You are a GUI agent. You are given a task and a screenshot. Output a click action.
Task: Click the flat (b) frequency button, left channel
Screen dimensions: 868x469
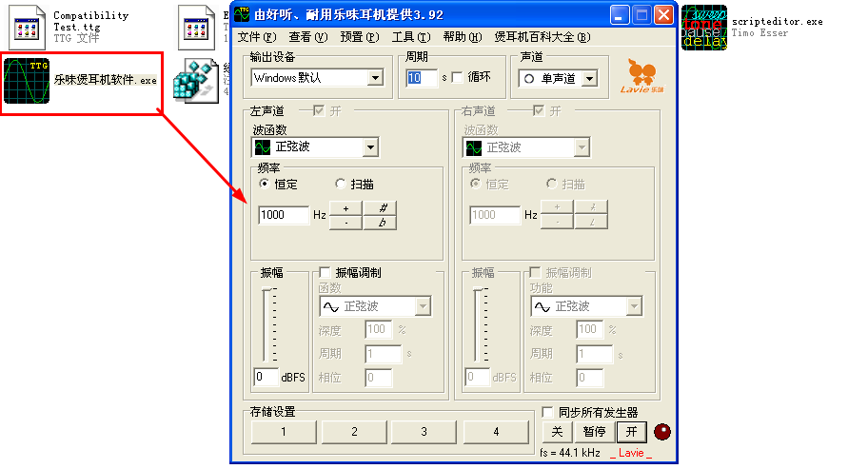381,223
